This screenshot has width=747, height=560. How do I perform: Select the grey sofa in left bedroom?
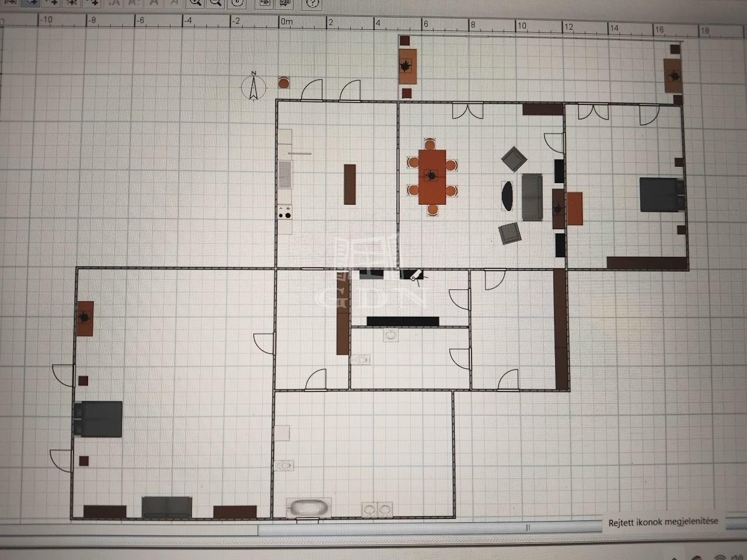click(x=167, y=508)
